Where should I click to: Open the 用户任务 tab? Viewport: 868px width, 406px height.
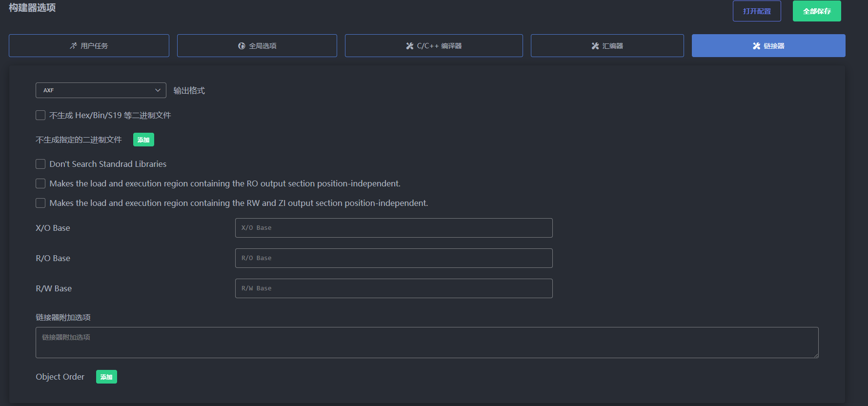click(89, 45)
